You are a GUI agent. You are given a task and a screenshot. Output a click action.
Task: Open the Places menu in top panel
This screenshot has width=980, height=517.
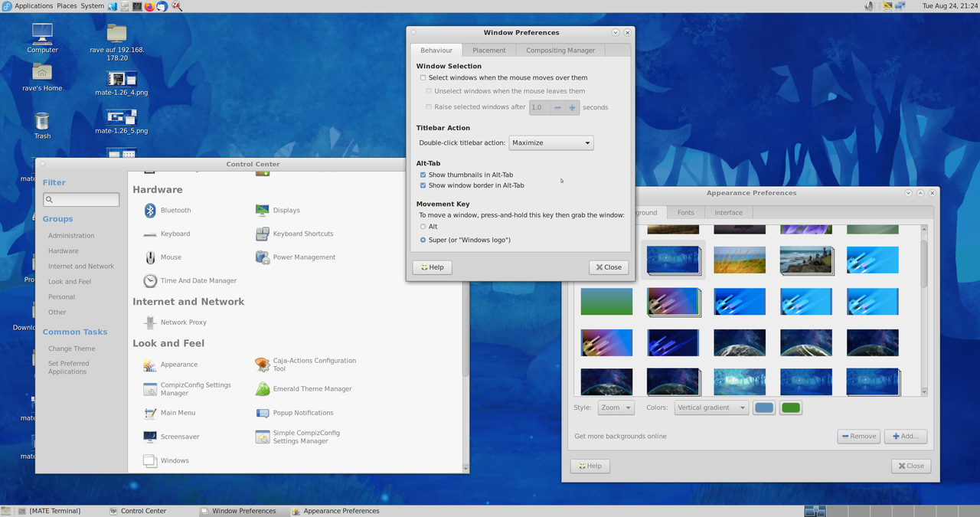pyautogui.click(x=67, y=6)
